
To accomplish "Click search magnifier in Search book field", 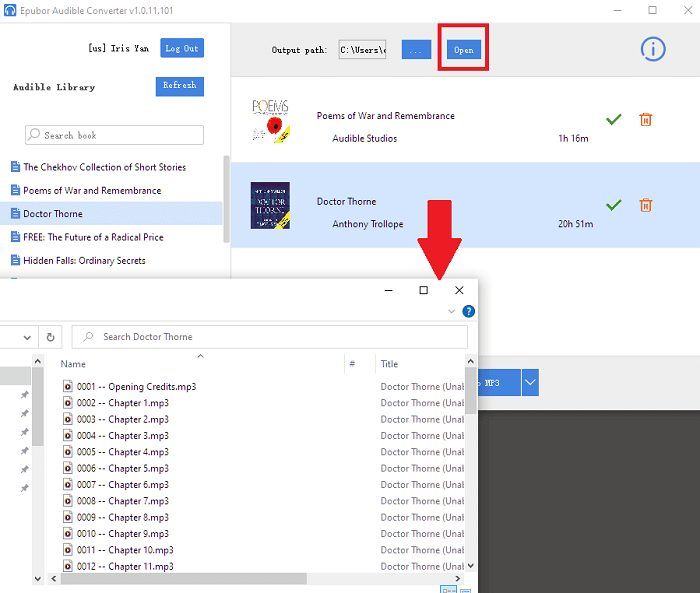I will [34, 134].
